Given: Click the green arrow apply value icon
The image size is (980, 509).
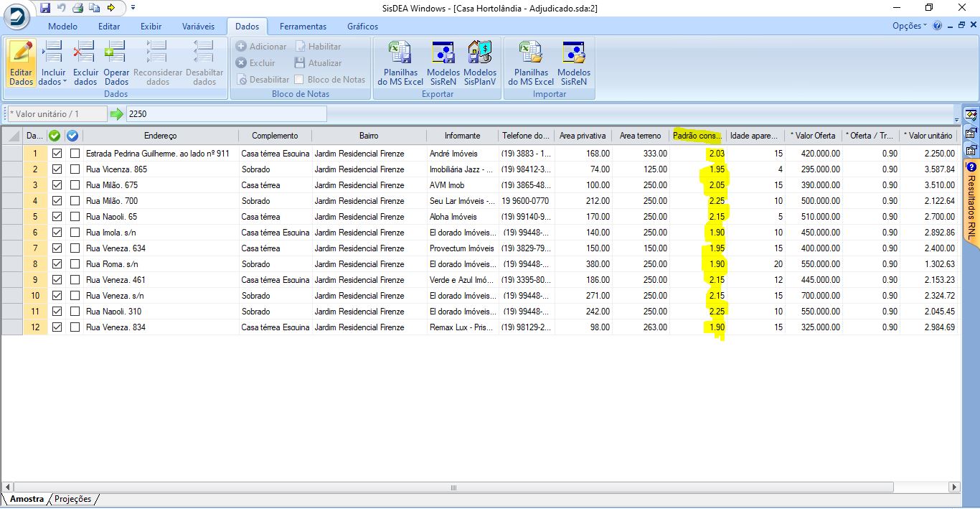Looking at the screenshot, I should (x=117, y=113).
